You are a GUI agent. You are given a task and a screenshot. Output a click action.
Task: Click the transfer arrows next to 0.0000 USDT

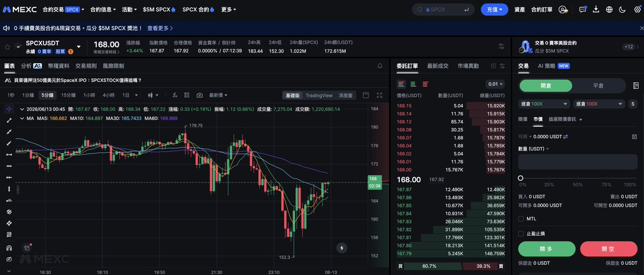click(x=565, y=137)
